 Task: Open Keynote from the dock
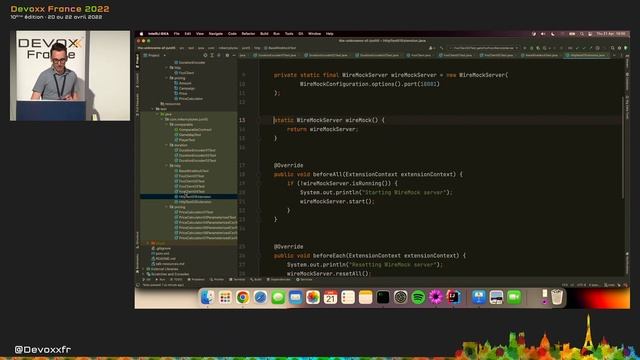point(478,297)
